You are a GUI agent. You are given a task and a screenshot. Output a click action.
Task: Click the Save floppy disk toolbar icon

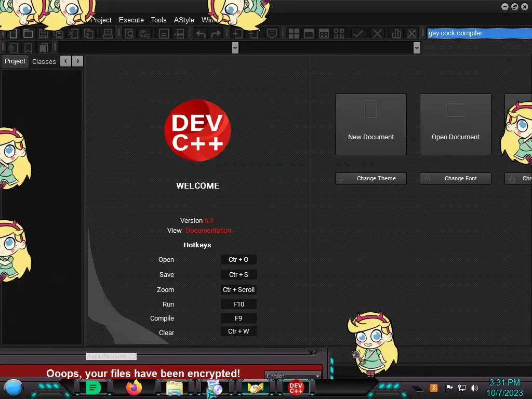coord(43,33)
